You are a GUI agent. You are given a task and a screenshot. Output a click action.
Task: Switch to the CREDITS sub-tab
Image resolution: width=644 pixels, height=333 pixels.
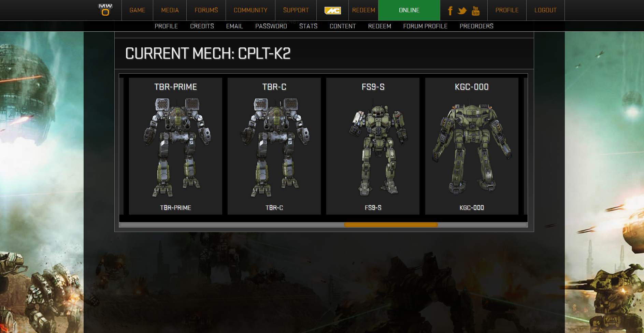(x=202, y=26)
